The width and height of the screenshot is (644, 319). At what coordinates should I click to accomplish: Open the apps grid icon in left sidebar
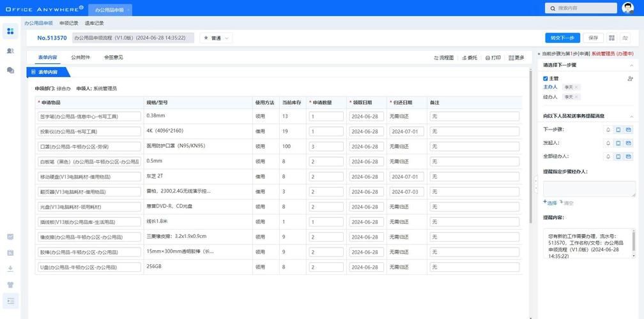coord(10,31)
